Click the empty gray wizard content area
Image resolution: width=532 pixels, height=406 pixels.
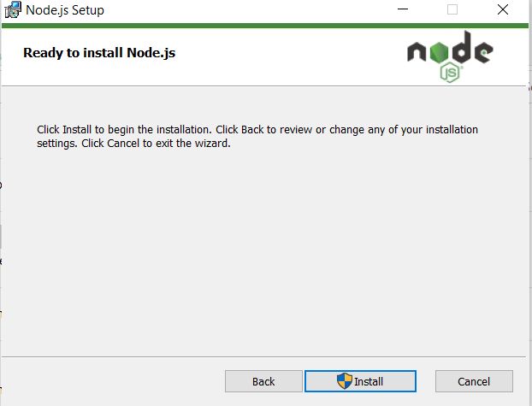(263, 251)
